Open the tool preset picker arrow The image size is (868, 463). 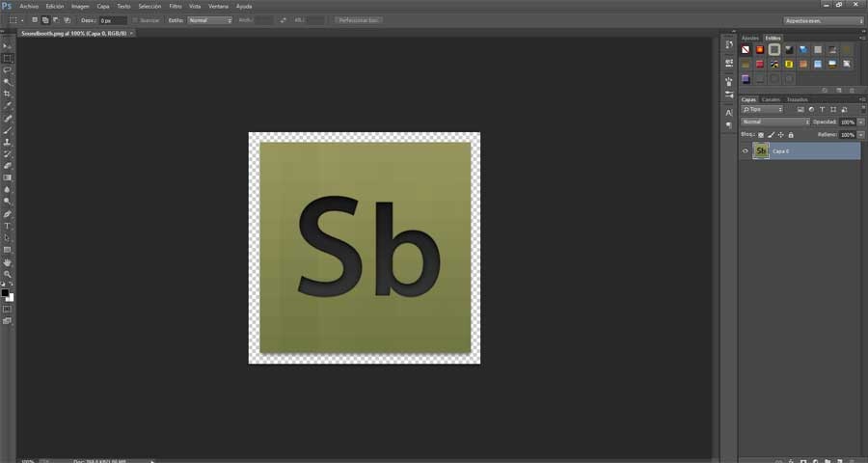22,20
